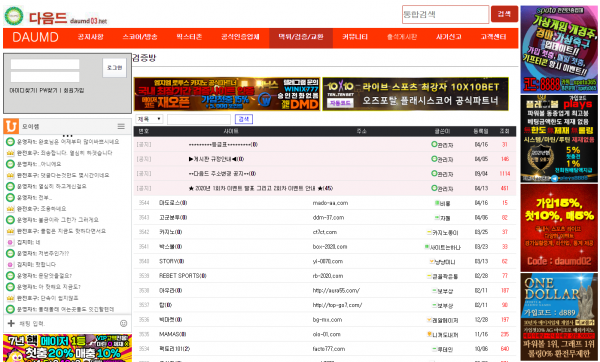Click green author icon in 04/16 notice row
The height and width of the screenshot is (362, 600).
[434, 144]
